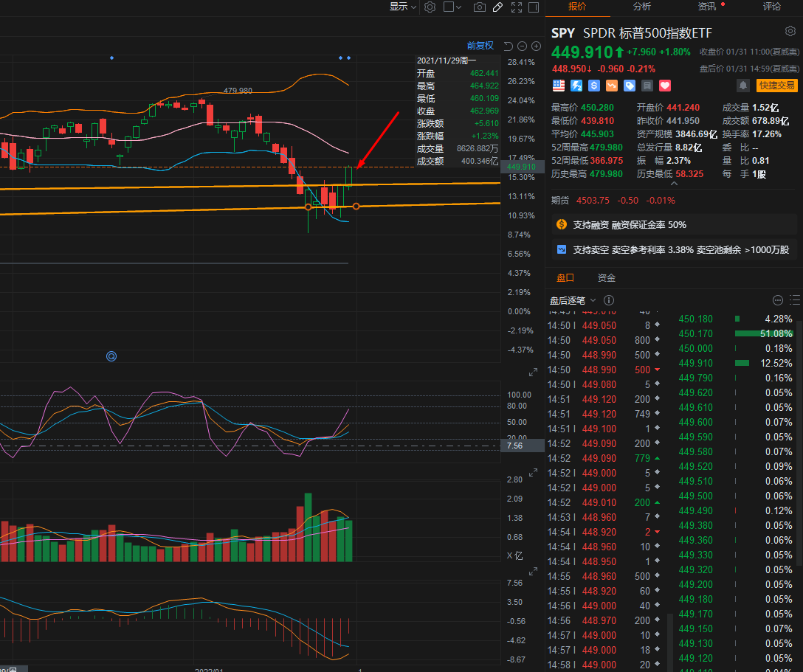Screen dimensions: 803x672
Task: Open the 盘后逐笔 dropdown
Action: tap(573, 300)
